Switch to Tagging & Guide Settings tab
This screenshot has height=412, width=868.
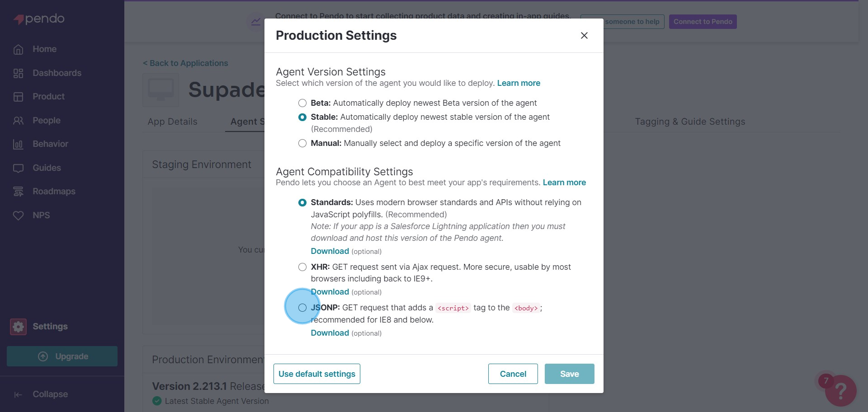(690, 122)
